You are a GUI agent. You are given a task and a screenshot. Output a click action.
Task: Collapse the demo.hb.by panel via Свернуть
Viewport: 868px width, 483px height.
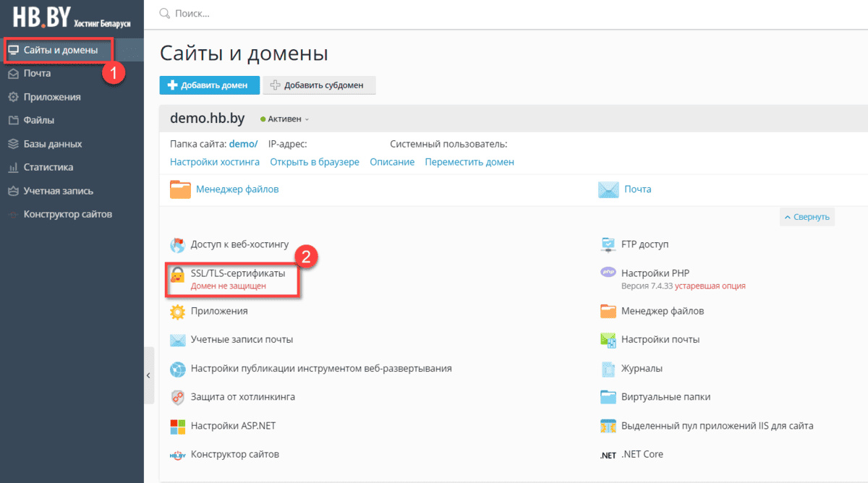(x=807, y=216)
